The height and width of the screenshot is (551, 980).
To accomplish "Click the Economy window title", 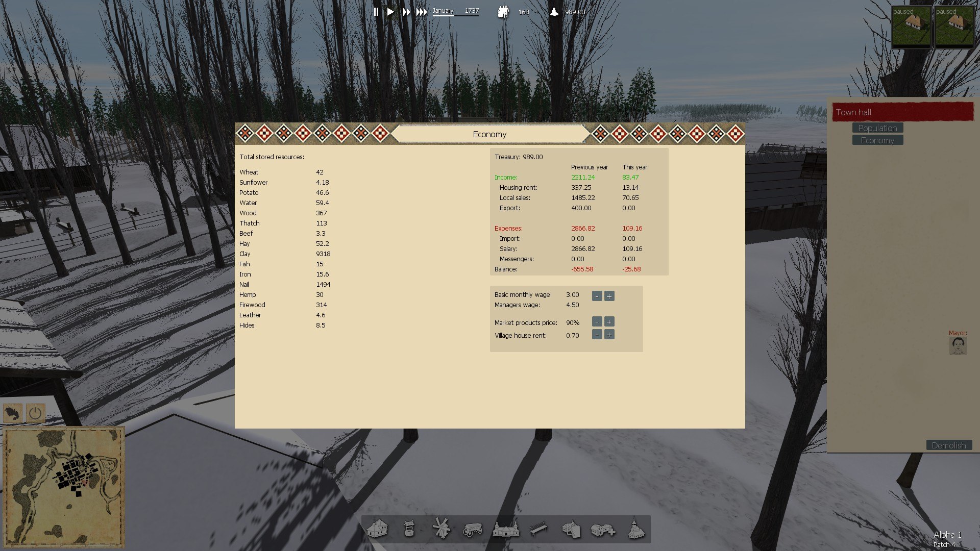I will (x=489, y=134).
